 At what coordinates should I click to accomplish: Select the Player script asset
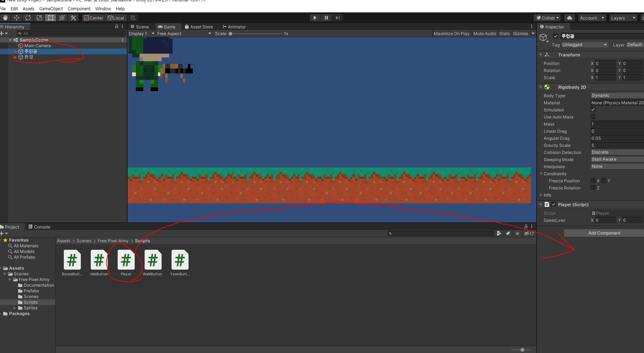(x=126, y=263)
